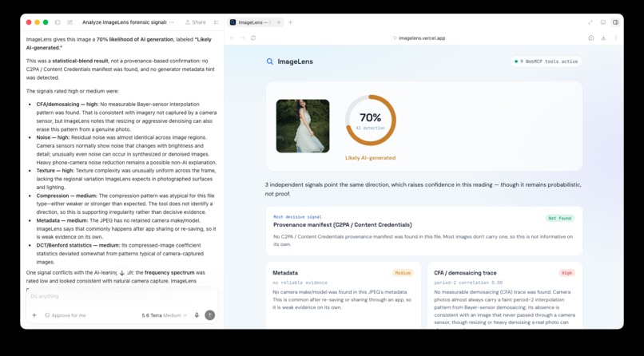
Task: Click the no reliable evidence text
Action: 300,283
